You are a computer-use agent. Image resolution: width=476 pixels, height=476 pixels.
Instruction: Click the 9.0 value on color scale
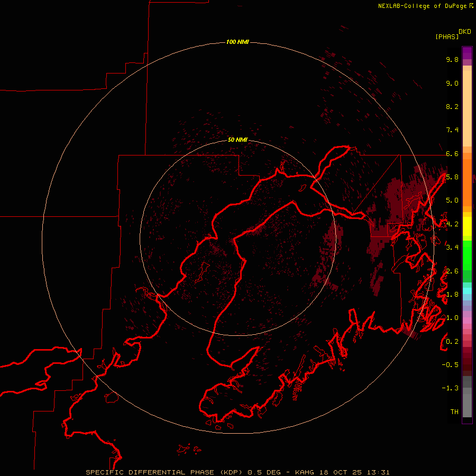click(452, 83)
